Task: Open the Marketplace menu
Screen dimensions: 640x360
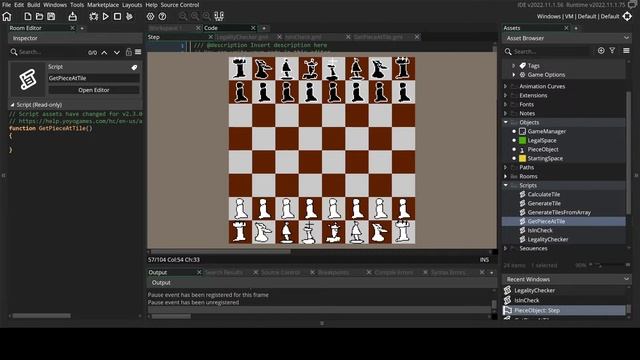Action: (103, 5)
